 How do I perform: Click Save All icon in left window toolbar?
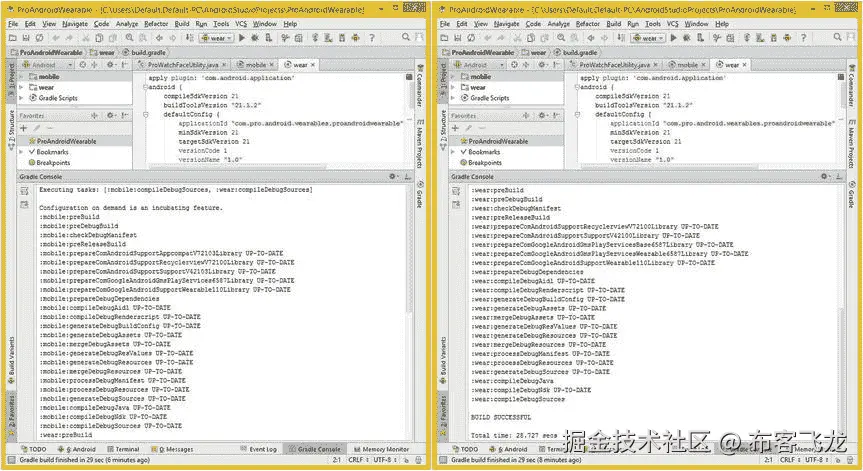26,38
